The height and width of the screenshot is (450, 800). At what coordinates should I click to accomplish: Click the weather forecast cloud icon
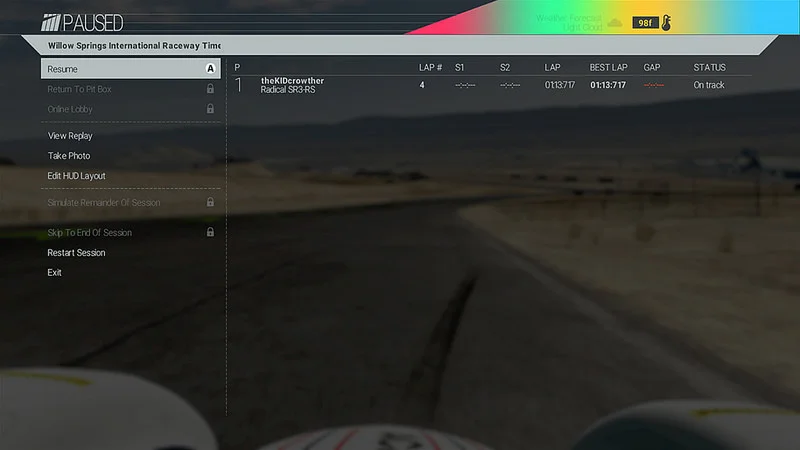pyautogui.click(x=615, y=22)
